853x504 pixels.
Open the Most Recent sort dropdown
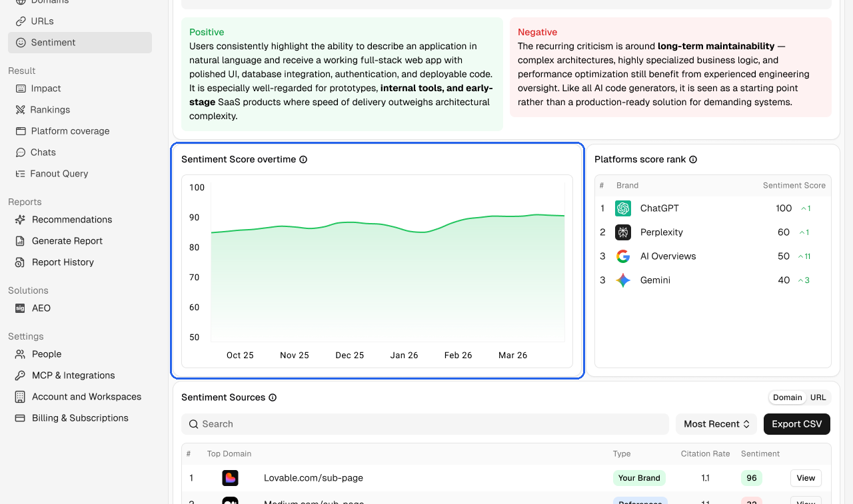pos(716,424)
